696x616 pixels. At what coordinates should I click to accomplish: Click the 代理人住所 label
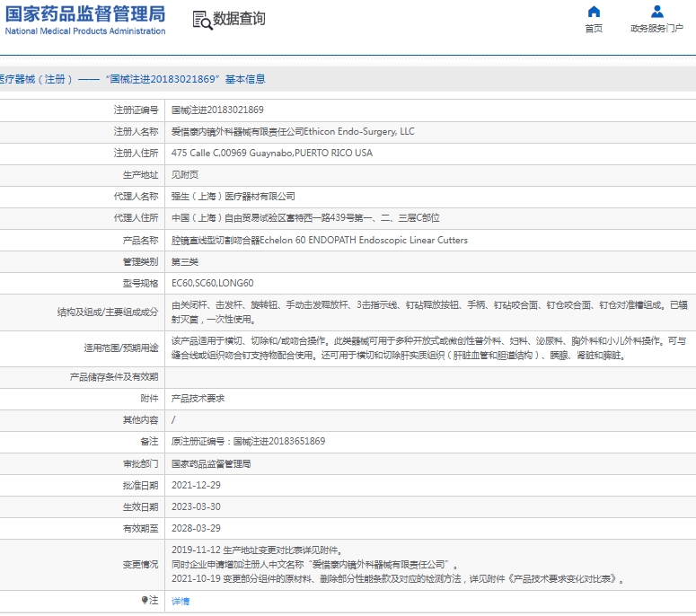coord(136,218)
